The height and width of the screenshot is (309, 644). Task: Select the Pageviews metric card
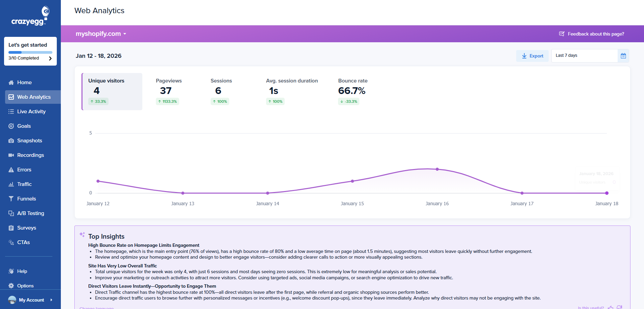click(169, 91)
